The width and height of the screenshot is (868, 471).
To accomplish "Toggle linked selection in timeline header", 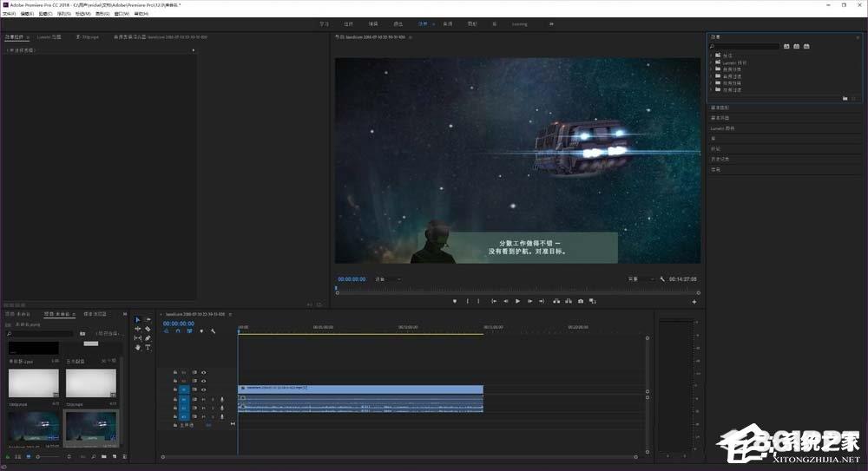I will pos(189,331).
